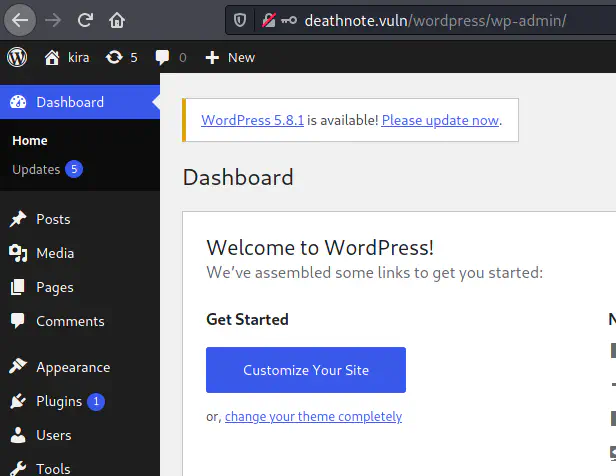This screenshot has height=476, width=616.
Task: Select the Users sidebar item
Action: pyautogui.click(x=53, y=435)
